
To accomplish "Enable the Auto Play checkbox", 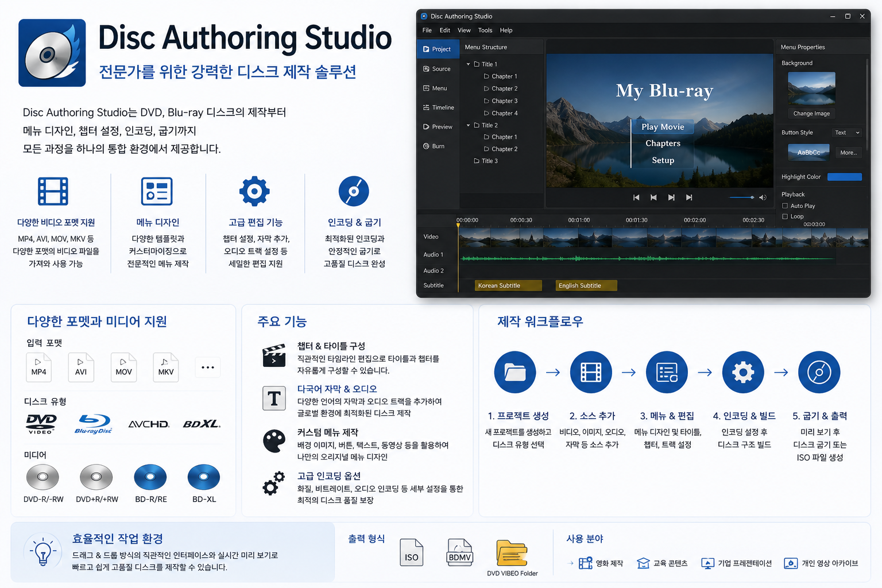I will pos(785,206).
